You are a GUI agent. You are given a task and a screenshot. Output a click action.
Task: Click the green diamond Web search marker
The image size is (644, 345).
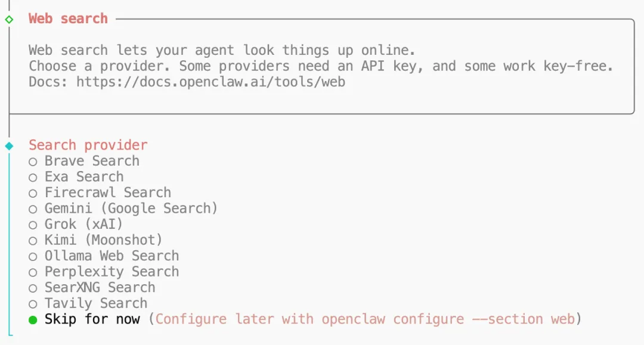click(x=9, y=19)
